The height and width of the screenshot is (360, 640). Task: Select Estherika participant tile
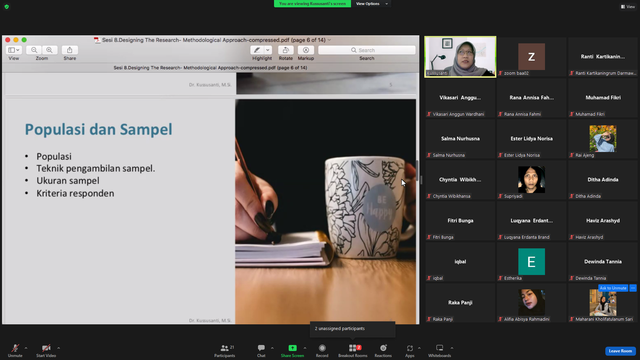tap(531, 262)
